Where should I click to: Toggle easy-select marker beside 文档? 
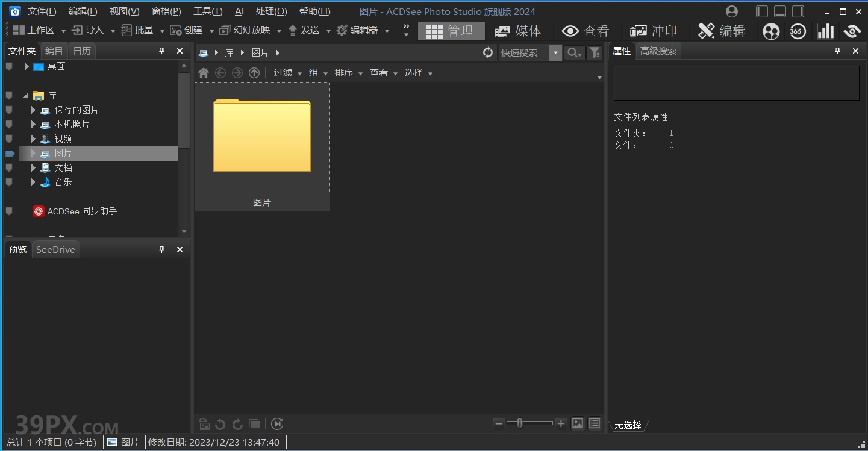click(9, 167)
